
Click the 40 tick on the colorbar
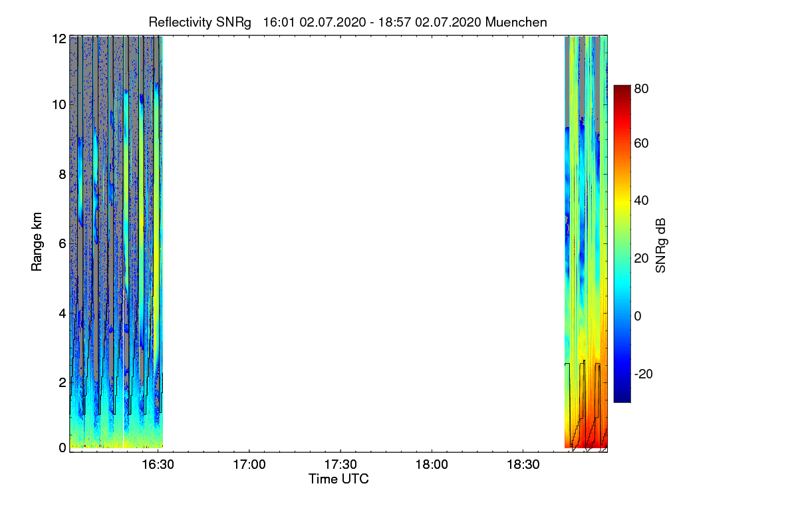click(x=641, y=200)
